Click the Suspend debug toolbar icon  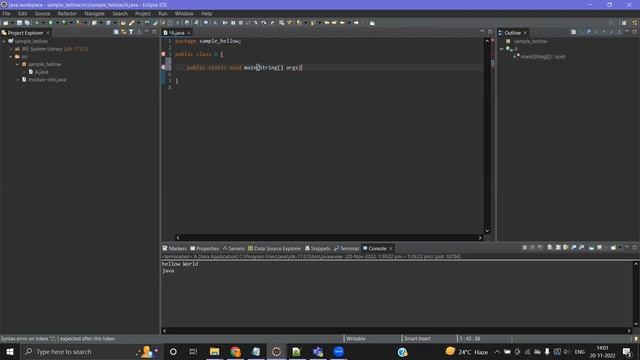pyautogui.click(x=233, y=23)
